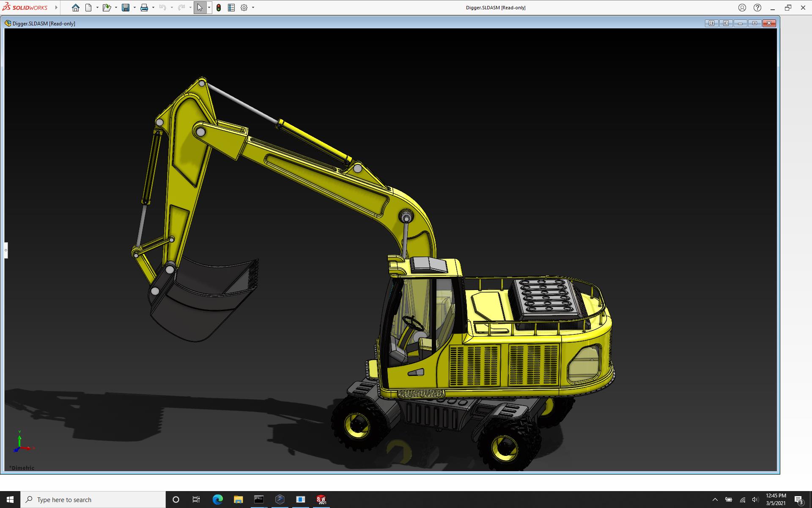Screen dimensions: 812x508
Task: Click the SolidWorks Home icon
Action: point(76,8)
